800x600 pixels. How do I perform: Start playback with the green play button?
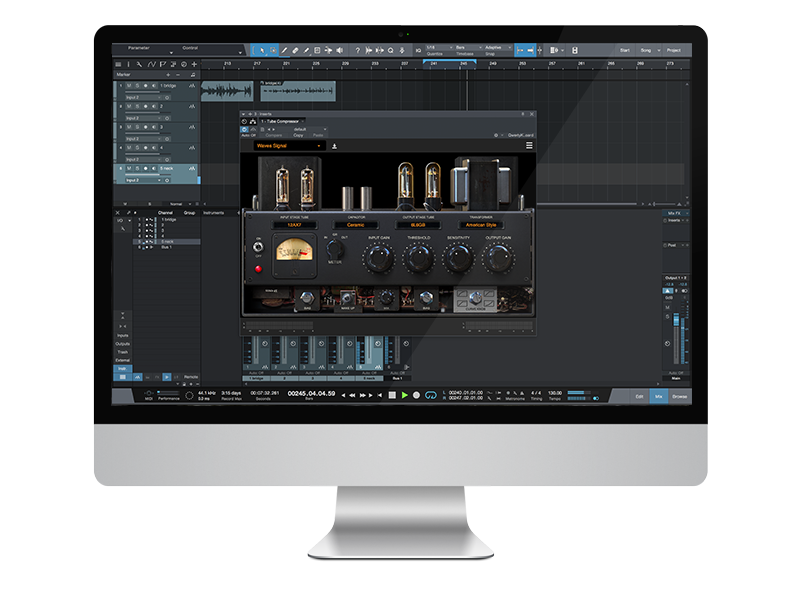point(405,395)
